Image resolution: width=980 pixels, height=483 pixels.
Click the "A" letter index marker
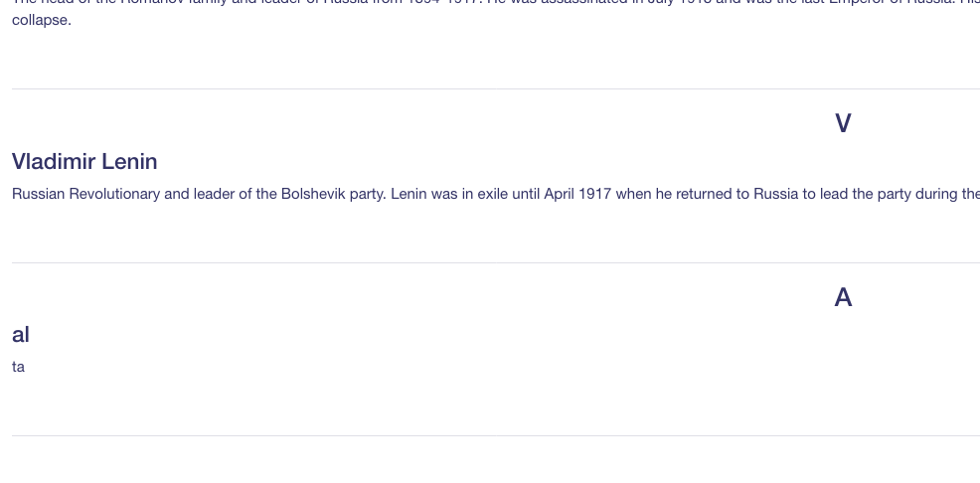(x=843, y=297)
